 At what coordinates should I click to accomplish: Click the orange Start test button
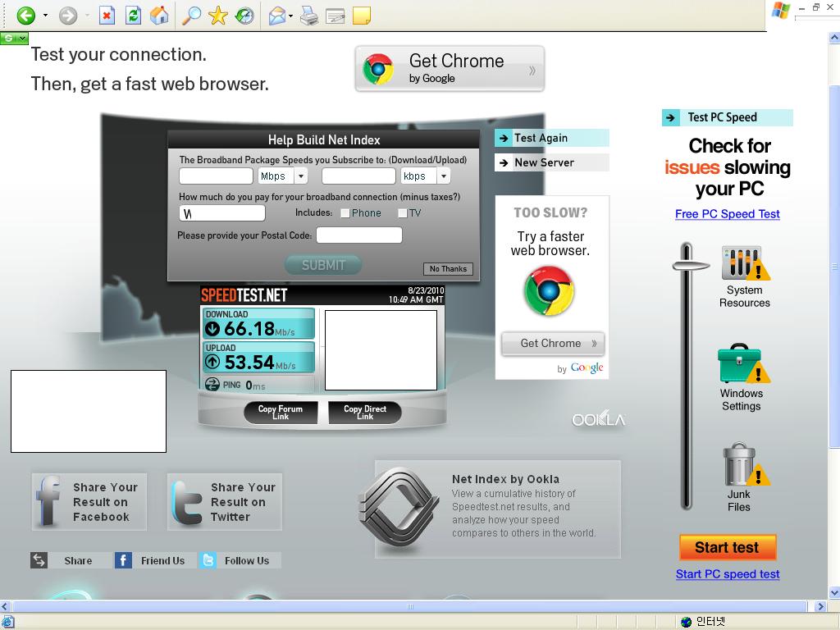coord(728,547)
